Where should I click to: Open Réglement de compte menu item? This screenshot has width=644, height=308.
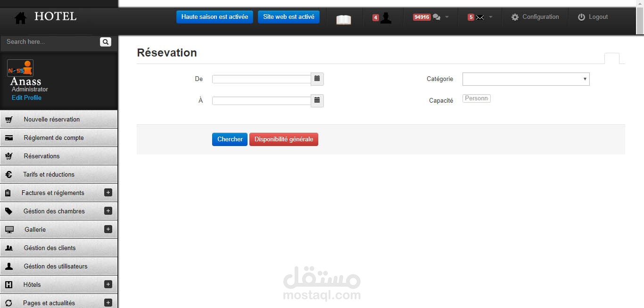58,138
